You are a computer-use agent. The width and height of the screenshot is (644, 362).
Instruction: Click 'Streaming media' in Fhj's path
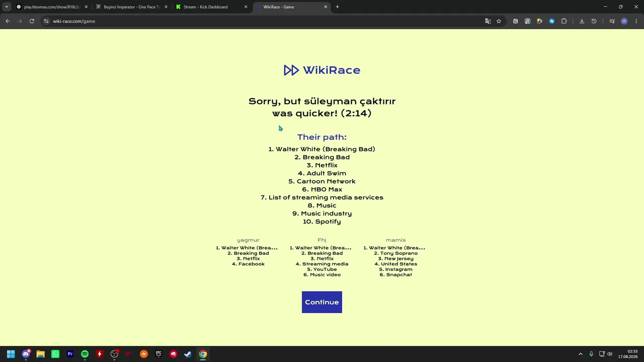tap(322, 264)
